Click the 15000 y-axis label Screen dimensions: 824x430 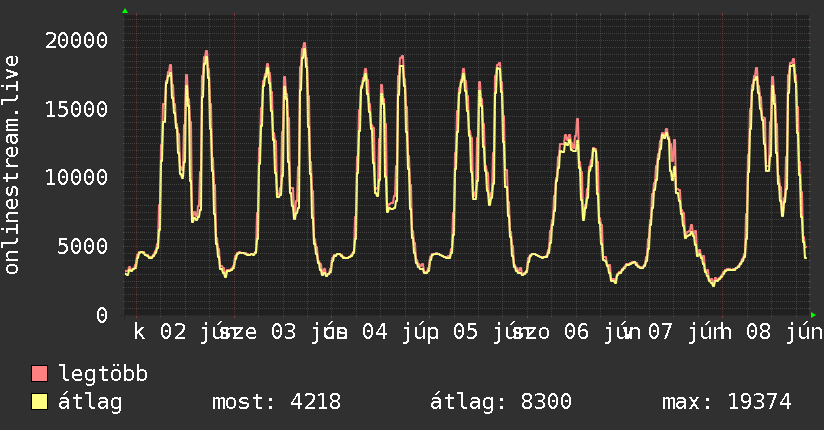76,109
